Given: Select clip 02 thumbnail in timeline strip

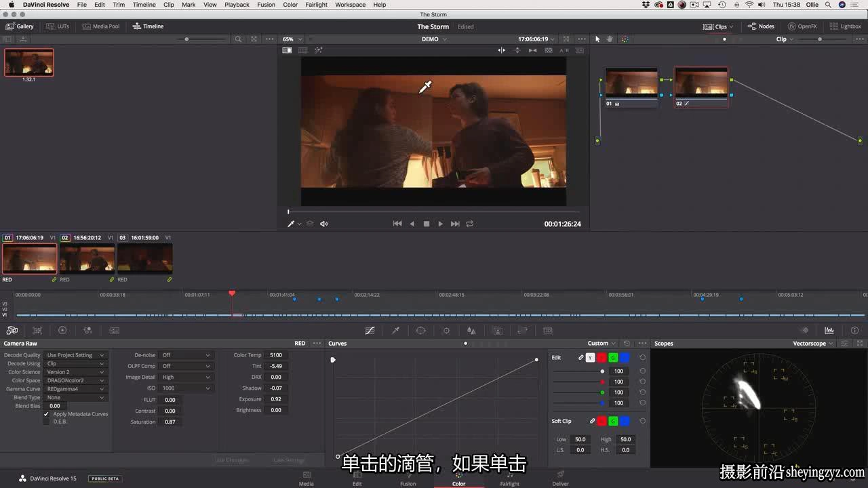Looking at the screenshot, I should click(87, 259).
